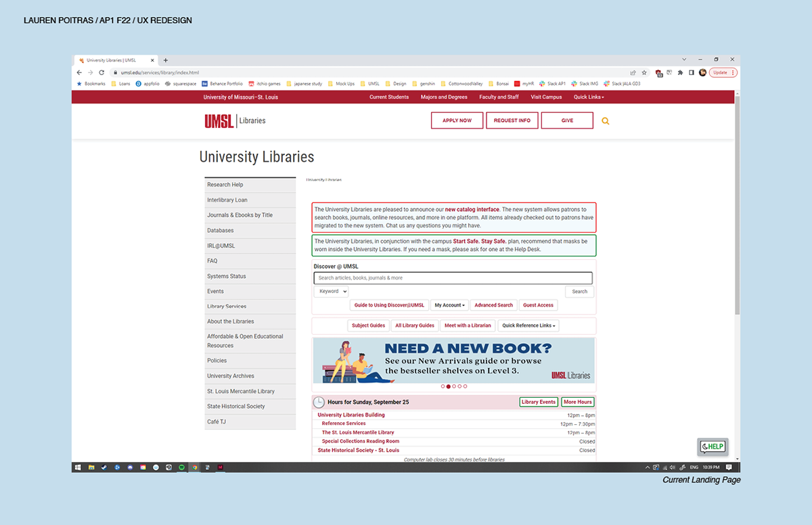
Task: Open Research Help in the sidebar
Action: pyautogui.click(x=250, y=185)
